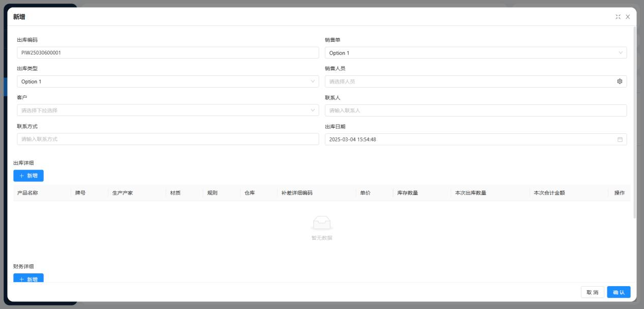Focus the 联系人 input field
The width and height of the screenshot is (644, 309).
tap(476, 110)
